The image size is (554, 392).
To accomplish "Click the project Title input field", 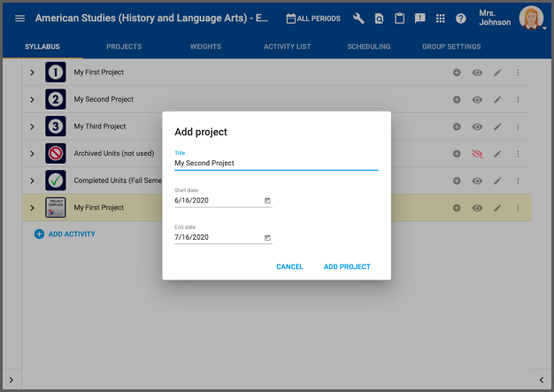I will coord(276,163).
